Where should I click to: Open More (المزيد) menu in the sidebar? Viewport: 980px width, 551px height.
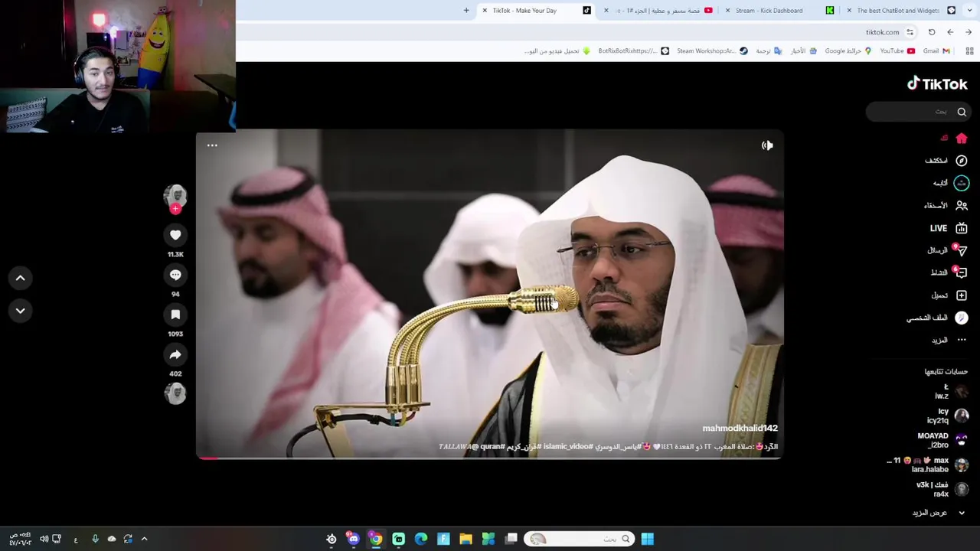click(x=949, y=340)
